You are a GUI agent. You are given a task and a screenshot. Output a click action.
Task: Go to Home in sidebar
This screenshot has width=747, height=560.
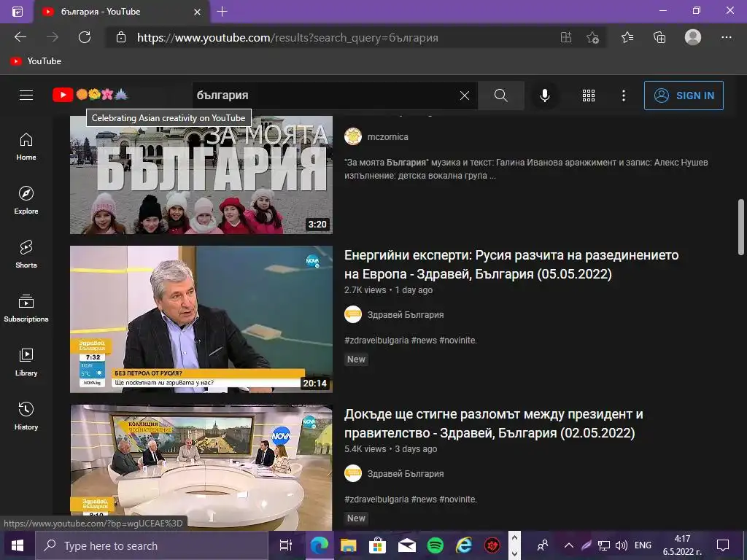[x=26, y=147]
